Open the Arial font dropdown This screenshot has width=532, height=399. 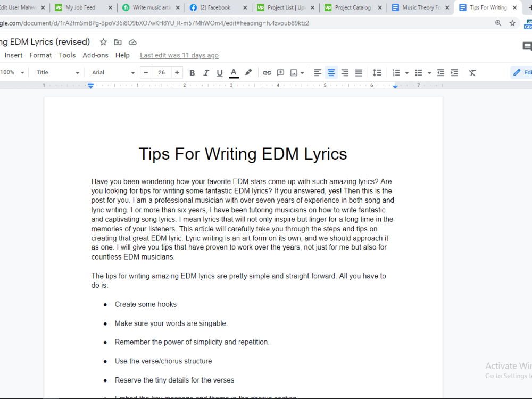[113, 72]
